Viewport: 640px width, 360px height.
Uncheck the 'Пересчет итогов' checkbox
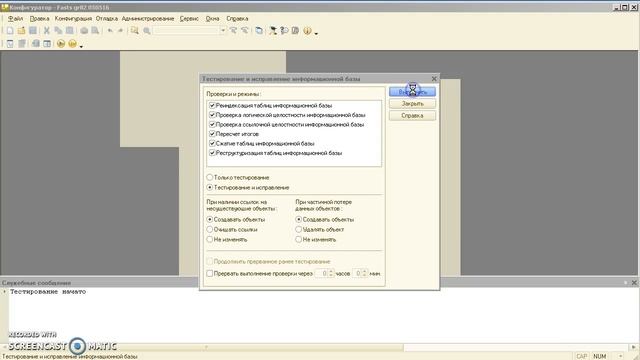tap(212, 133)
